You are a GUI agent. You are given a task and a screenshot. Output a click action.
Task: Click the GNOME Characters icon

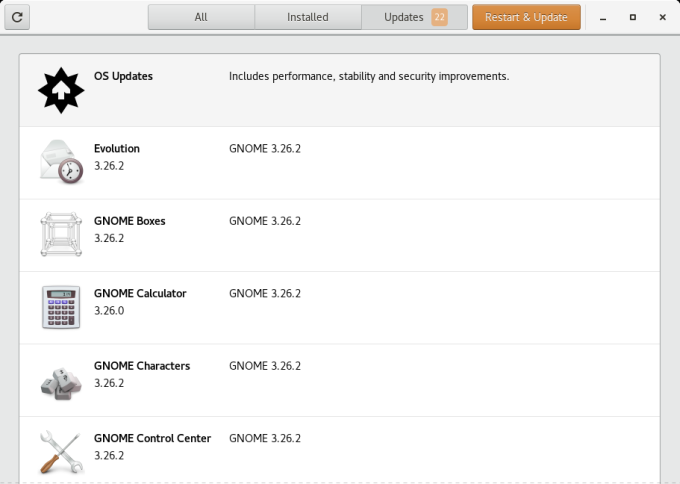point(60,380)
